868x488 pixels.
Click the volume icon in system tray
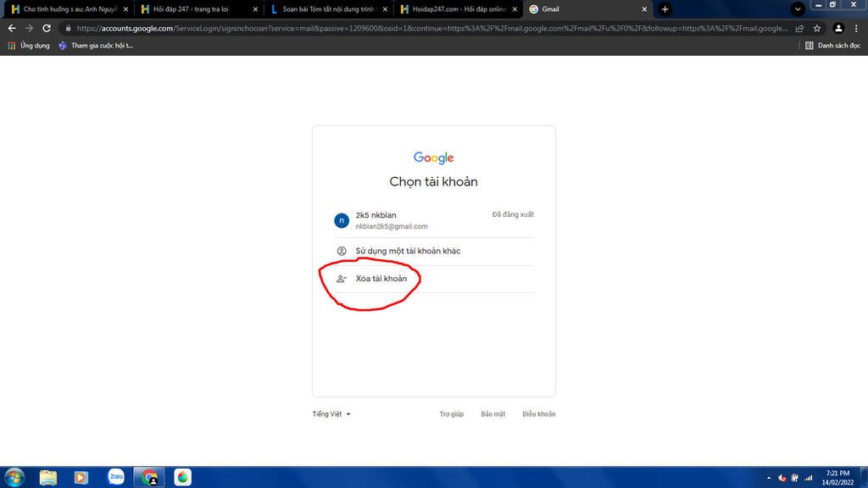point(782,478)
